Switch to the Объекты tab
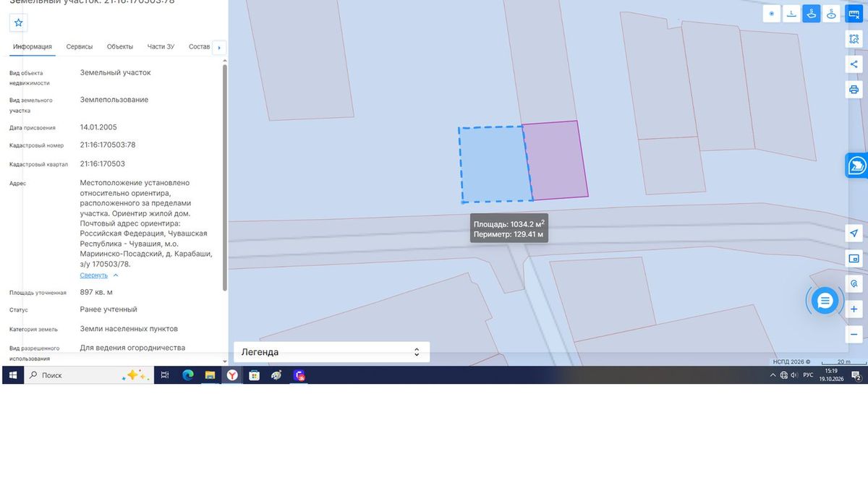 tap(120, 47)
